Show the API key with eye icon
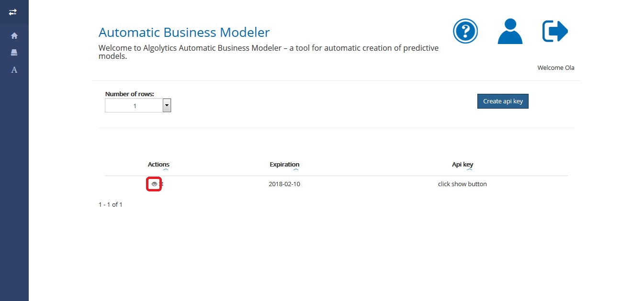 154,184
